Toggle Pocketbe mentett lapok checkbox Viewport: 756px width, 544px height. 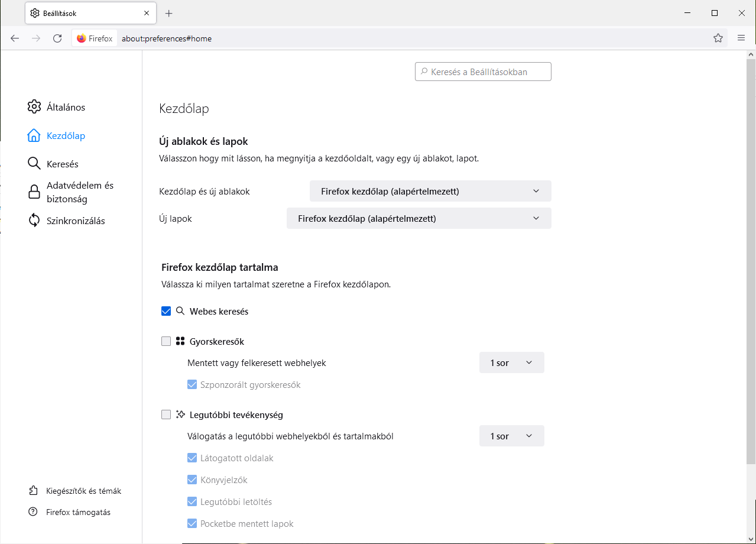(192, 523)
